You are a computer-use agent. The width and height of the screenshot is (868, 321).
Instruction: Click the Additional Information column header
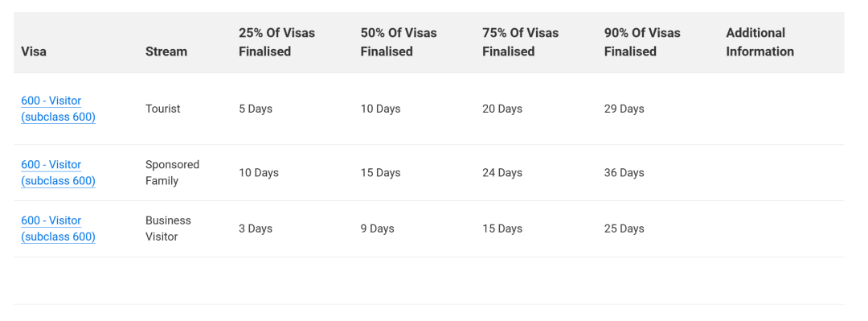(x=760, y=42)
